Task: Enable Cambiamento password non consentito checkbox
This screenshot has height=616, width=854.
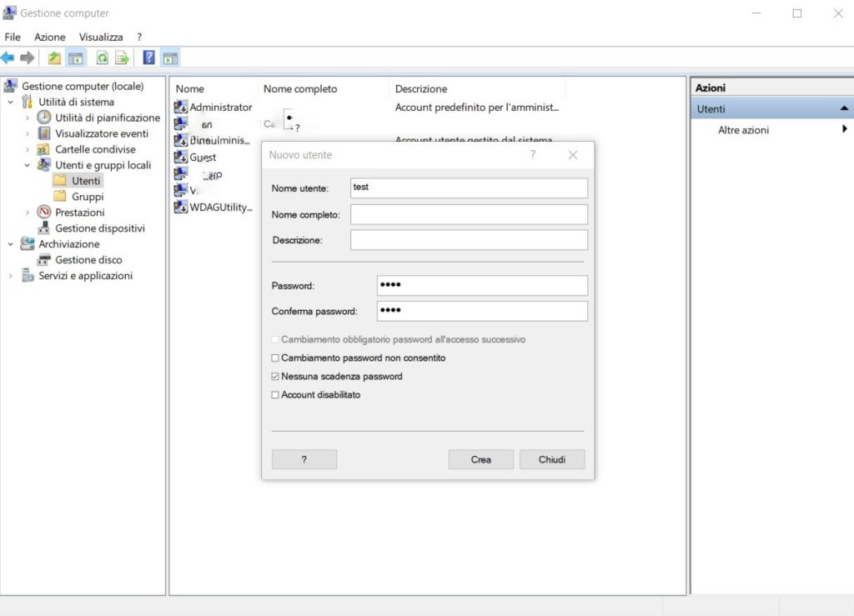Action: (x=275, y=358)
